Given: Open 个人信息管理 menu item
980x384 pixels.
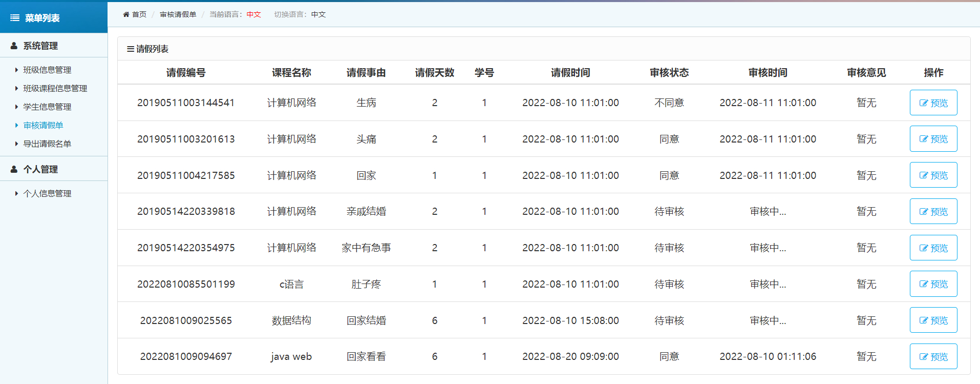Looking at the screenshot, I should click(47, 193).
